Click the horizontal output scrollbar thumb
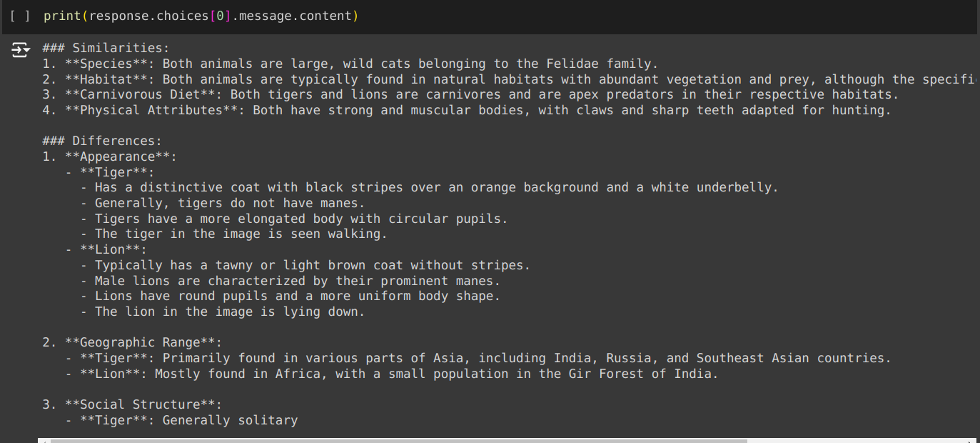 398,441
